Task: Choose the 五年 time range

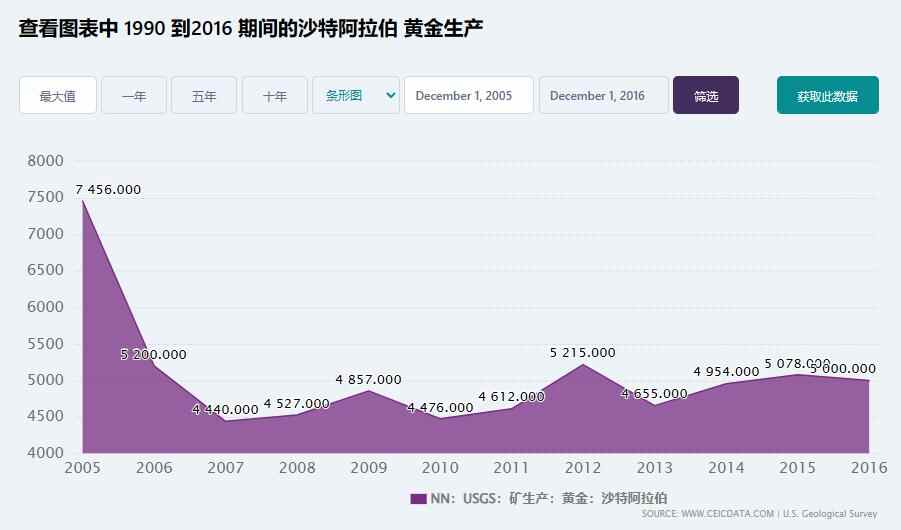Action: (204, 96)
